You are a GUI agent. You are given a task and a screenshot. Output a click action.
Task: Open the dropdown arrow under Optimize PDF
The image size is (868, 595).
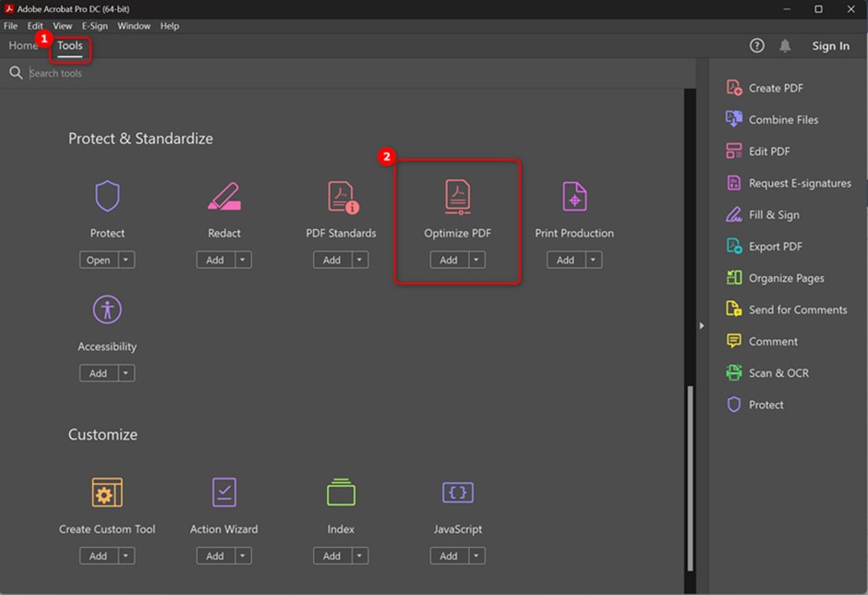[476, 261]
